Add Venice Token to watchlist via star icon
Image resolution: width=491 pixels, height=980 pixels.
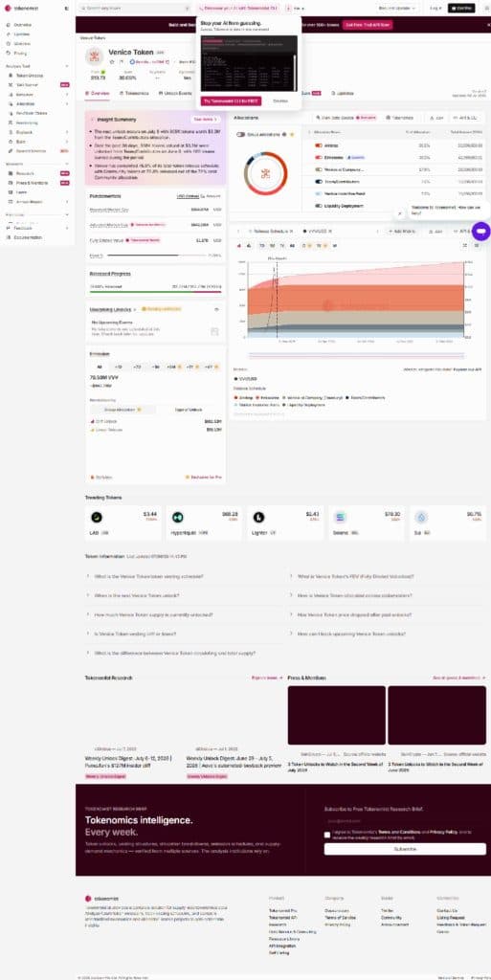[112, 62]
